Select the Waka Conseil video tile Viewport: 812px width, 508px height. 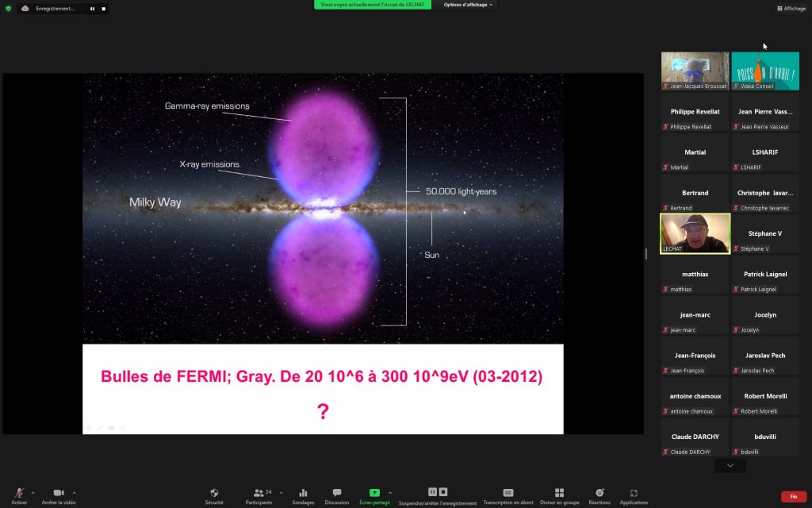tap(765, 71)
